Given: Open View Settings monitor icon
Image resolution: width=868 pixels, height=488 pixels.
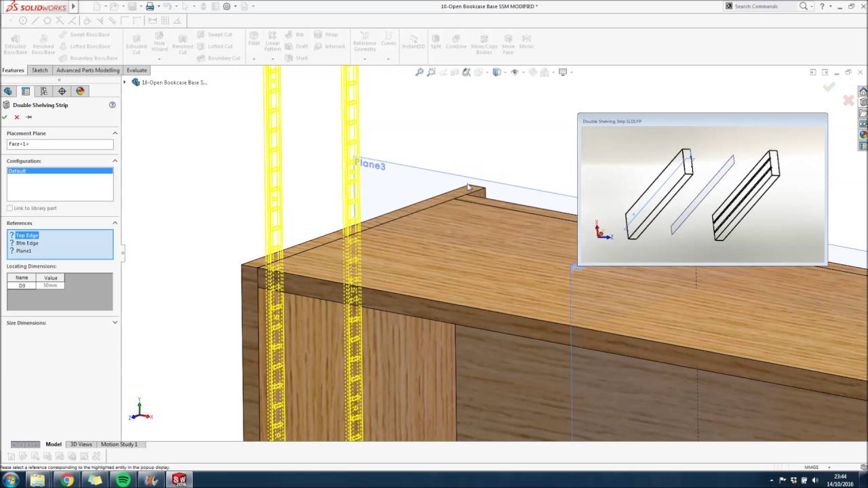Looking at the screenshot, I should [x=562, y=72].
